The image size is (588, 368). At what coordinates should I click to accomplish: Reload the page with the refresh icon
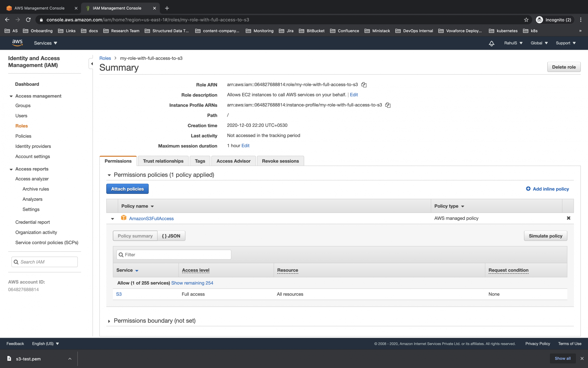(28, 20)
